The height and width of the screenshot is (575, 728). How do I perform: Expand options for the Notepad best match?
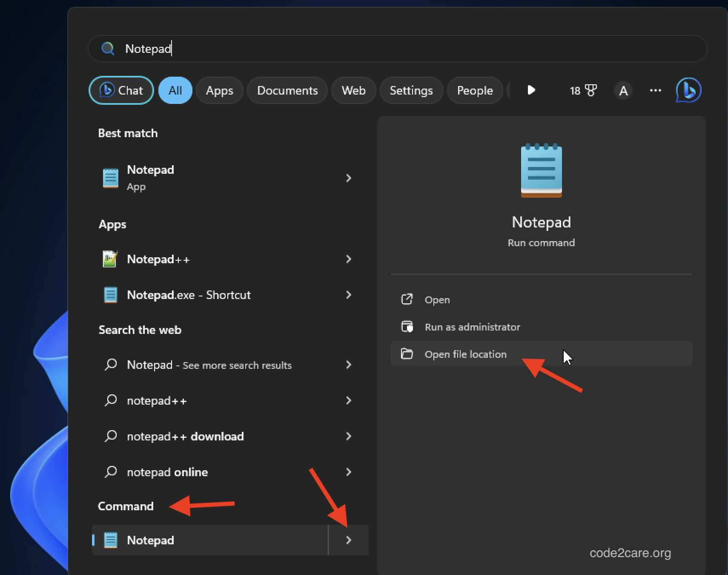pos(349,178)
